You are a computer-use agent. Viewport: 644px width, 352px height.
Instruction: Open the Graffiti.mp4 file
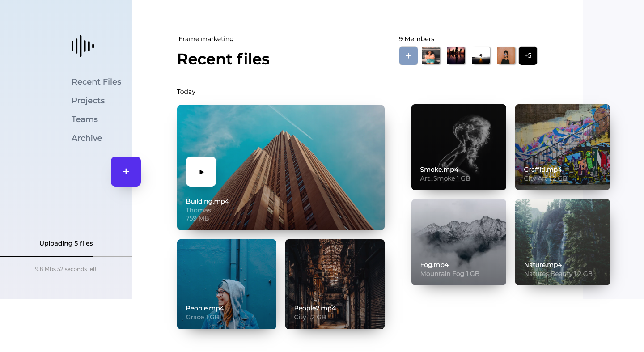pos(562,147)
